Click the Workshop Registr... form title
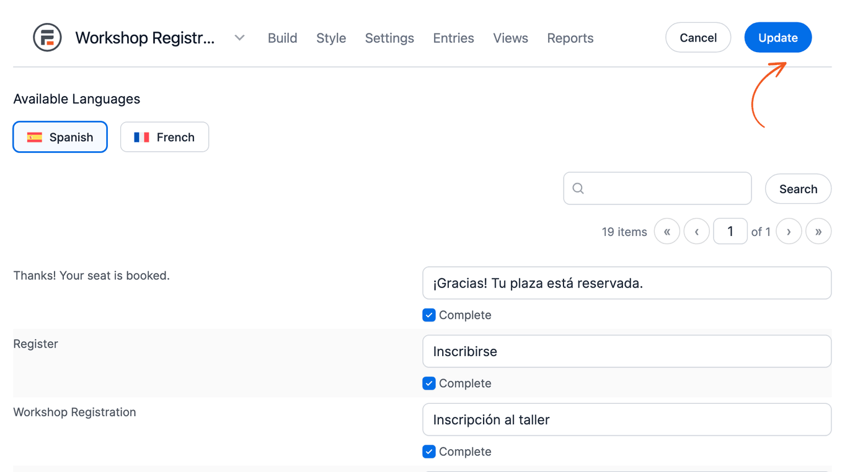868x472 pixels. click(145, 38)
